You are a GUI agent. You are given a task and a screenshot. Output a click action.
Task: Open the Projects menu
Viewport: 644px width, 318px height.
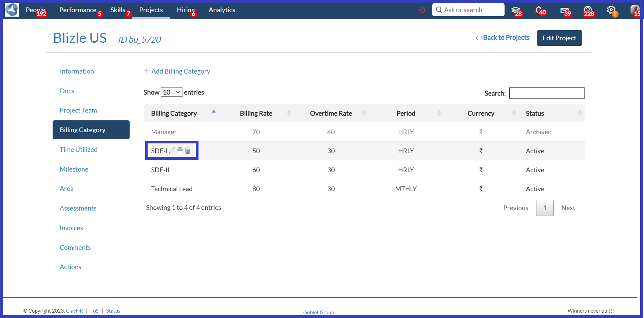(151, 10)
